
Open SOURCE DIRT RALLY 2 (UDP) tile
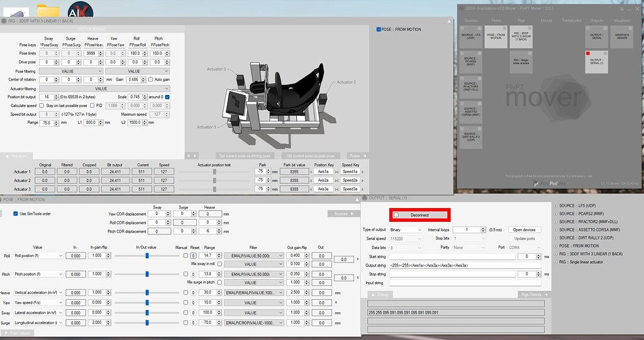[x=470, y=137]
